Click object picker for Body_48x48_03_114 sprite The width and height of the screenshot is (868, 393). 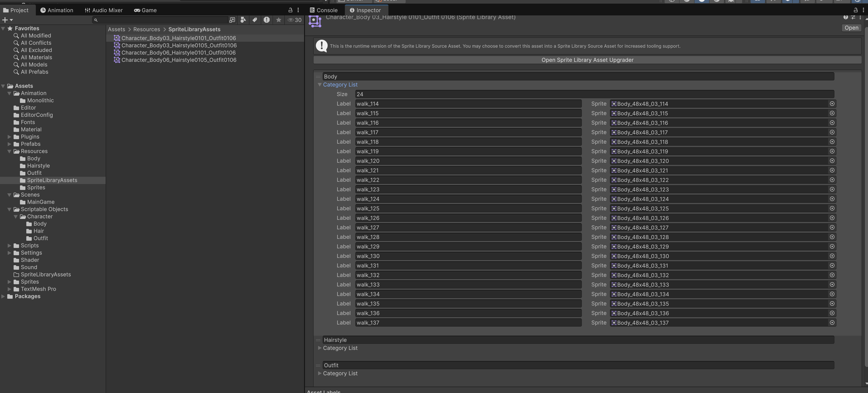tap(832, 104)
